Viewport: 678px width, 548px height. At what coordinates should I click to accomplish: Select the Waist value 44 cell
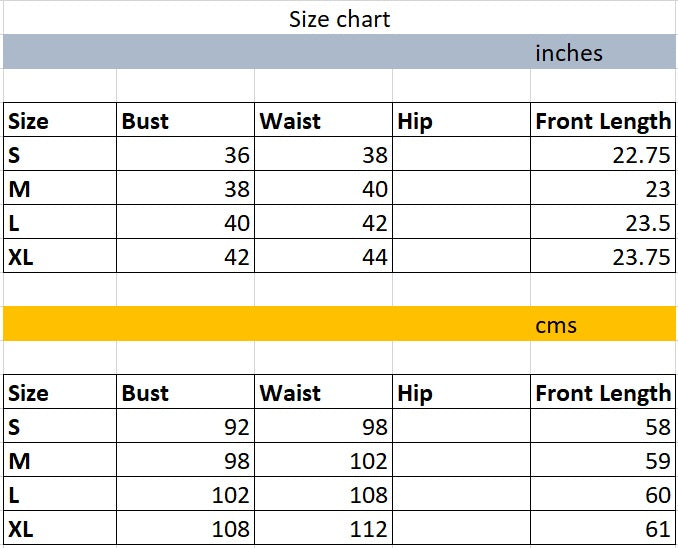pos(323,257)
